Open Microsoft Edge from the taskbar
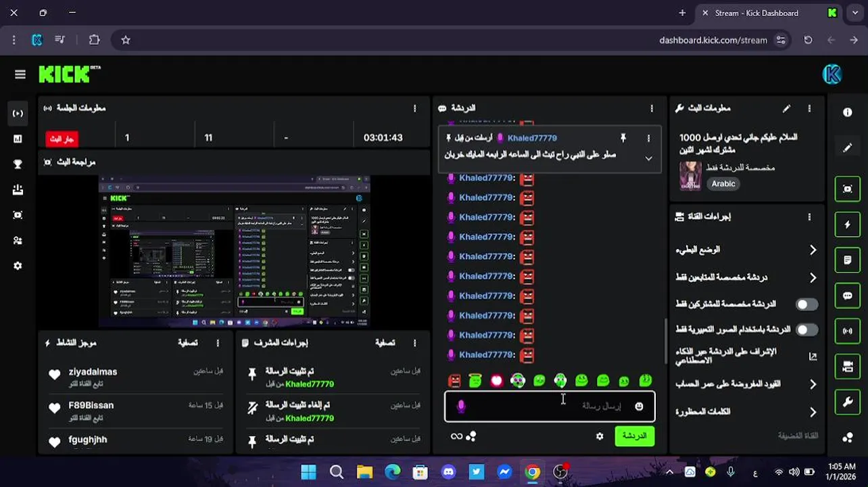 392,472
